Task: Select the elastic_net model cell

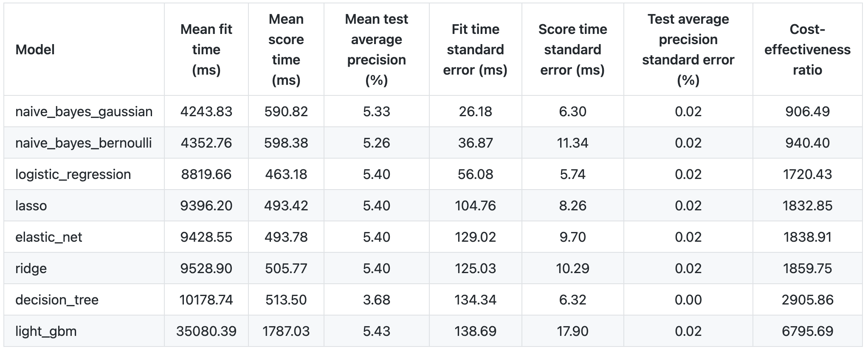Action: tap(49, 237)
